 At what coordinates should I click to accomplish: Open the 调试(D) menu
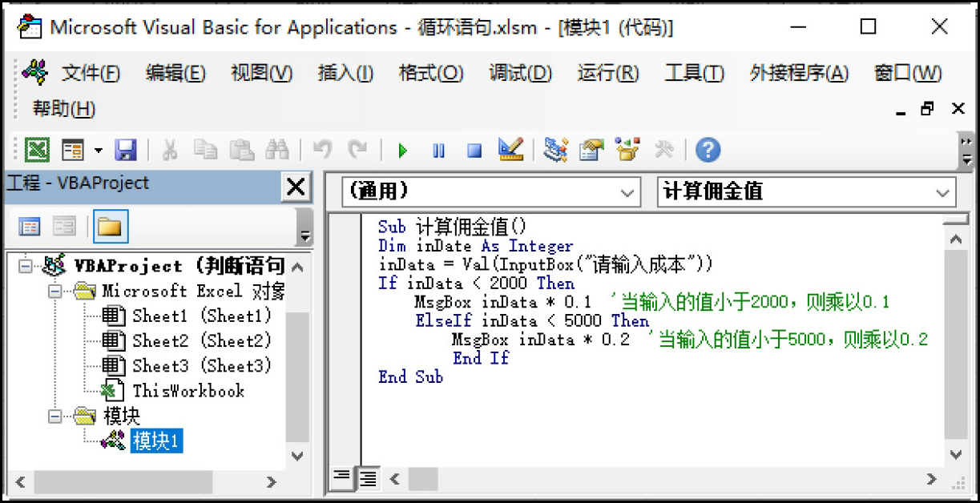pos(520,74)
